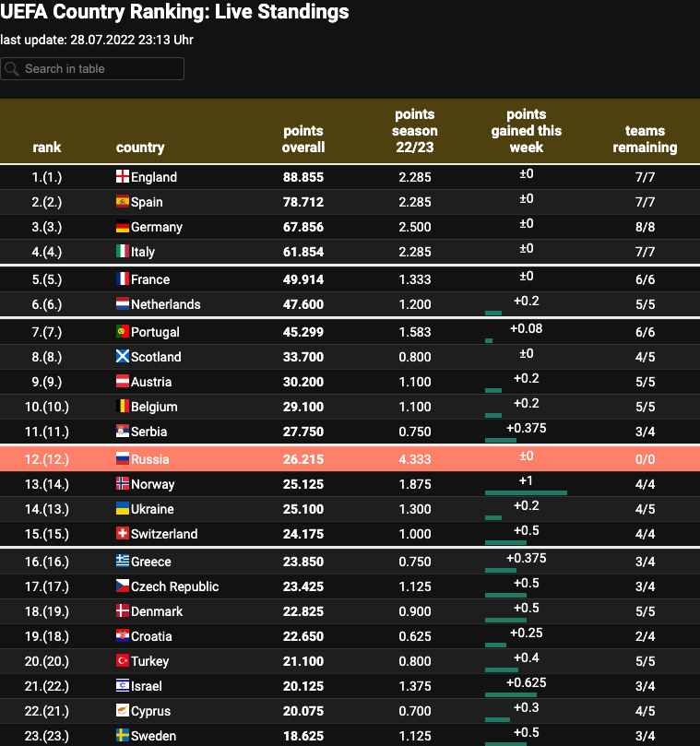This screenshot has height=746, width=700.
Task: Click the search magnifier icon
Action: tap(12, 69)
